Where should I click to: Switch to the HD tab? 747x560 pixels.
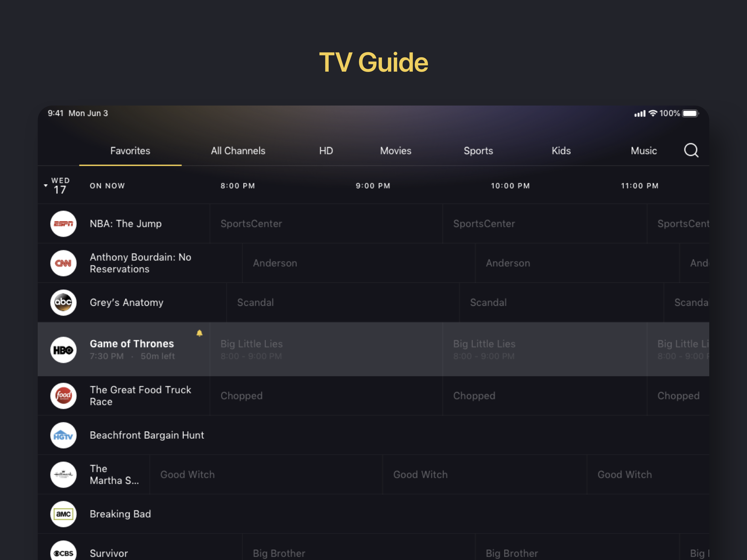coord(326,151)
